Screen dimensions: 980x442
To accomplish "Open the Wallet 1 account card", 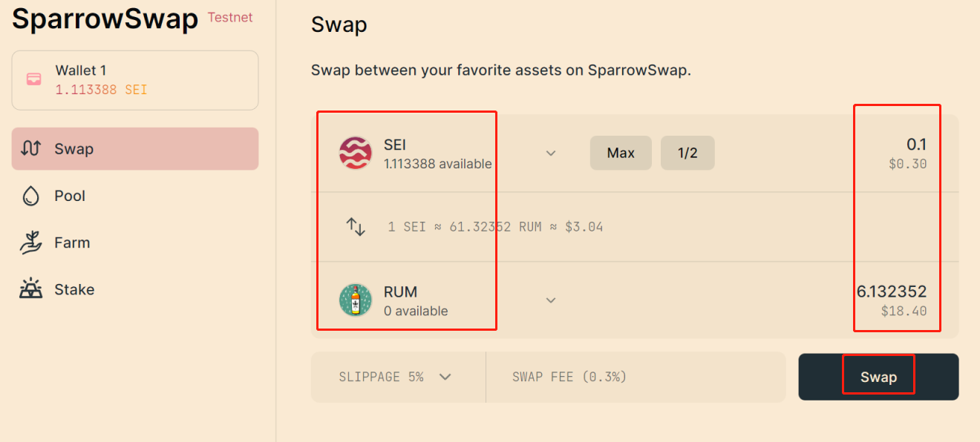I will (x=135, y=80).
